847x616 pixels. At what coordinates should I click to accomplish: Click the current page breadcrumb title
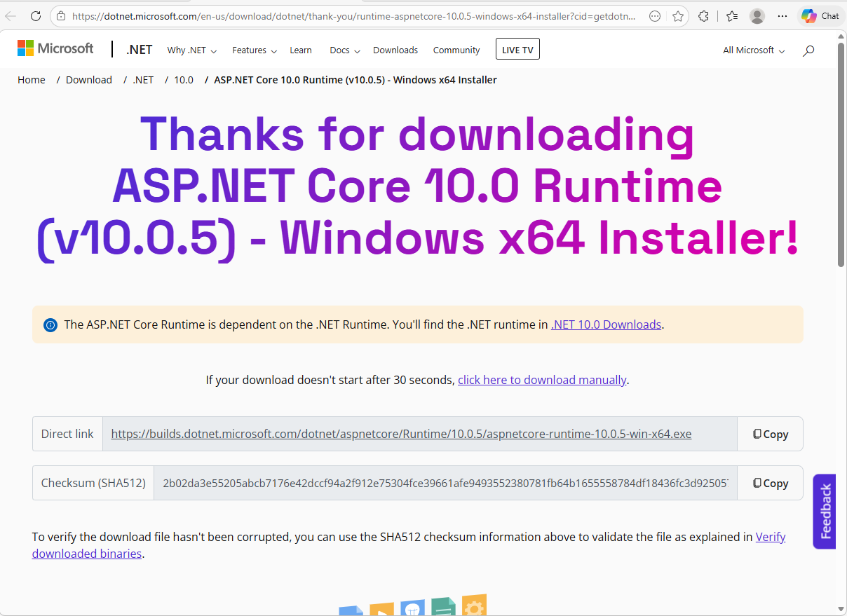(355, 80)
